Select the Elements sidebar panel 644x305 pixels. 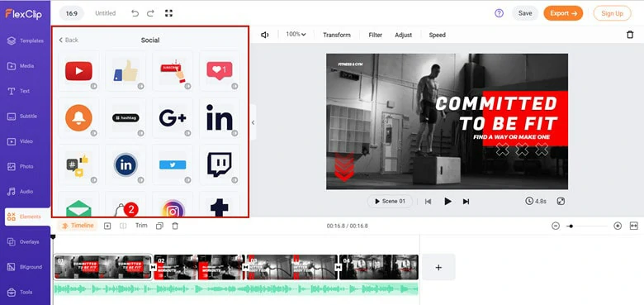[27, 217]
